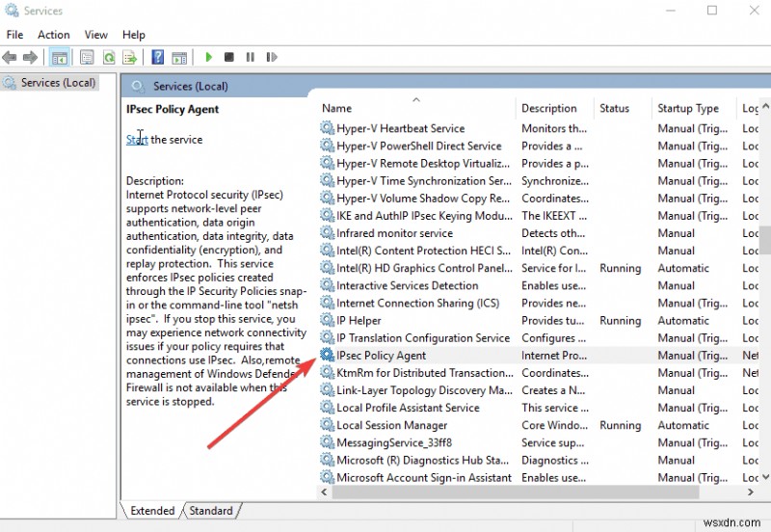Click the Export List toolbar icon
Image resolution: width=771 pixels, height=532 pixels.
[130, 58]
